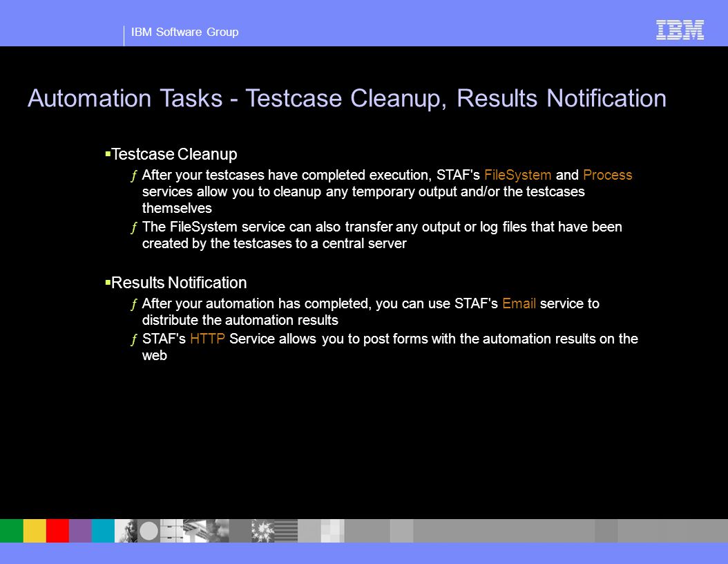Screen dimensions: 728x564
Task: Click the line starting 'The FileSystem service can also'
Action: click(382, 227)
